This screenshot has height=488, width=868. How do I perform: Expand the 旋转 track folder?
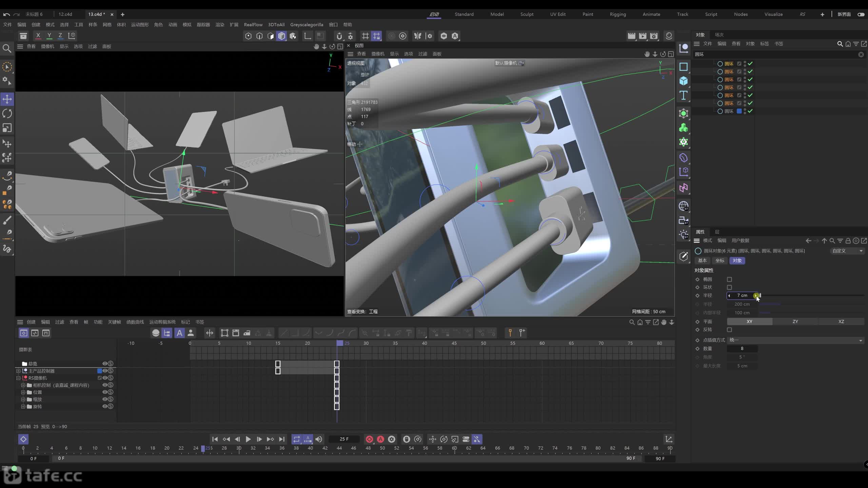click(23, 407)
